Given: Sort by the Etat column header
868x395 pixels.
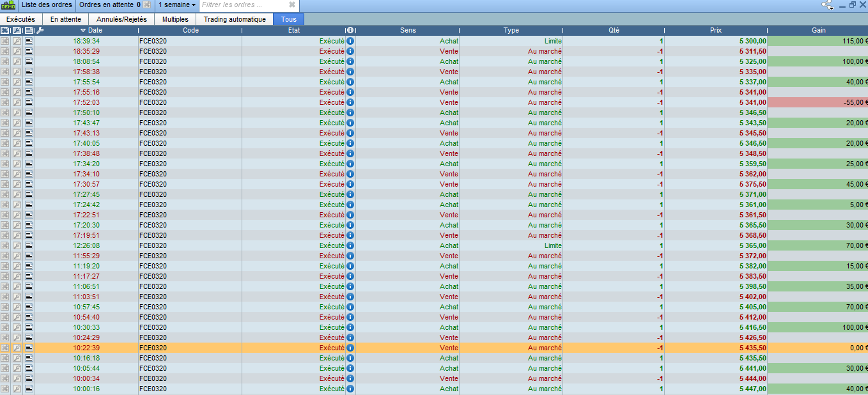Looking at the screenshot, I should click(x=294, y=30).
